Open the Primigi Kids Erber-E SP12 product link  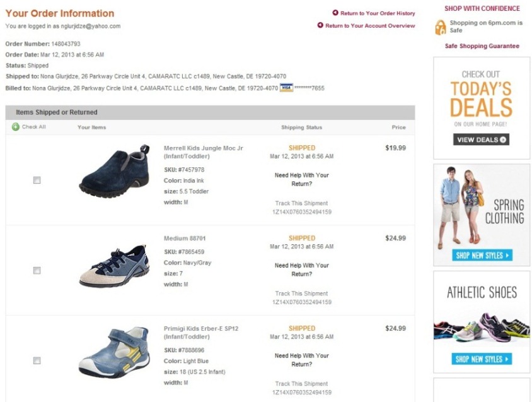(x=201, y=332)
